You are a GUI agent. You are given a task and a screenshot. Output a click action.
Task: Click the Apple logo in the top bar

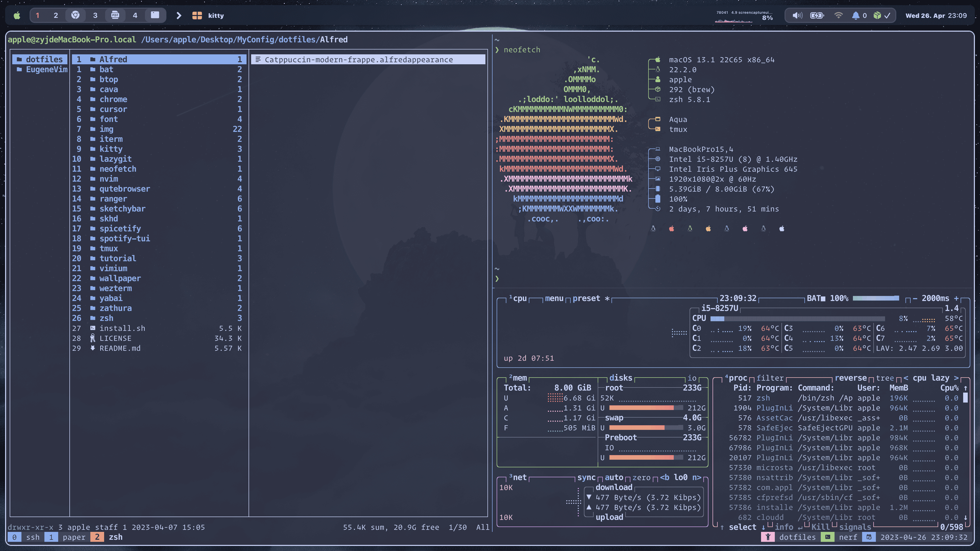tap(17, 16)
